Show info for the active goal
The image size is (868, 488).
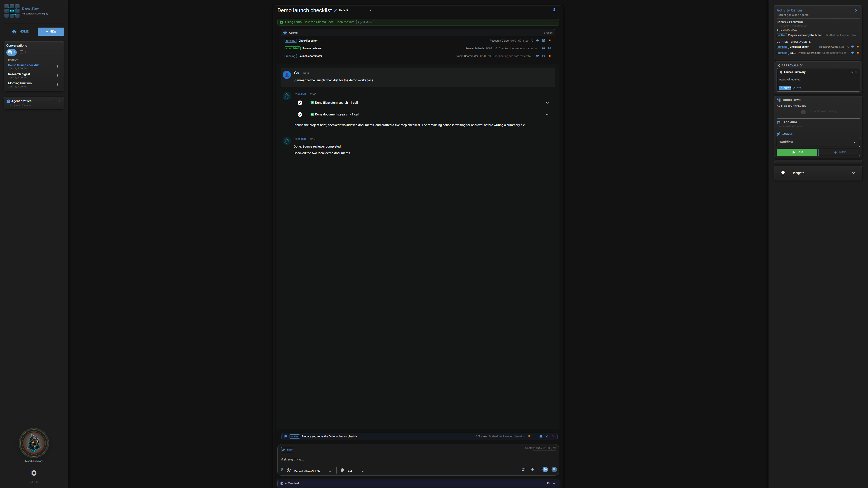(x=541, y=436)
